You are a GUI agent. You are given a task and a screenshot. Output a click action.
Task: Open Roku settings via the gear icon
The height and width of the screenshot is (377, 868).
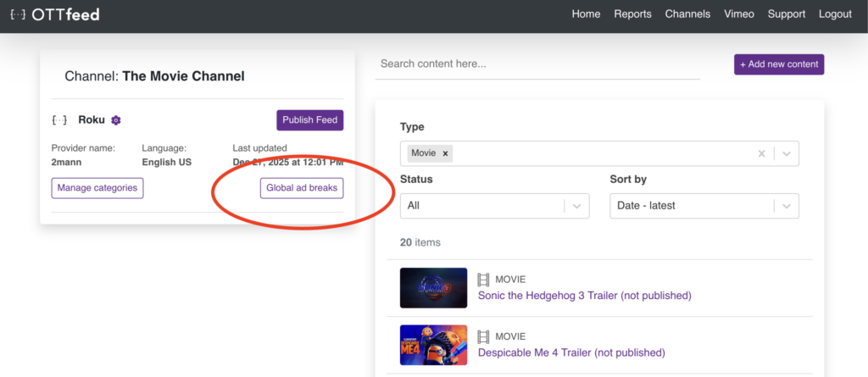tap(116, 120)
